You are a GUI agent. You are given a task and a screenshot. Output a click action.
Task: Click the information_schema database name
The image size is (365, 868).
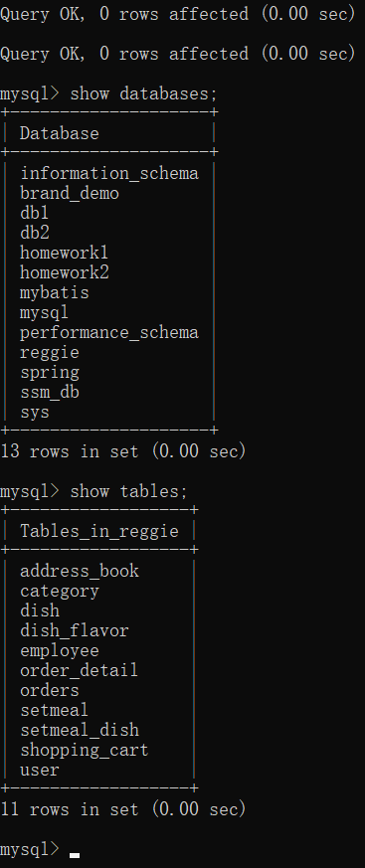(109, 173)
